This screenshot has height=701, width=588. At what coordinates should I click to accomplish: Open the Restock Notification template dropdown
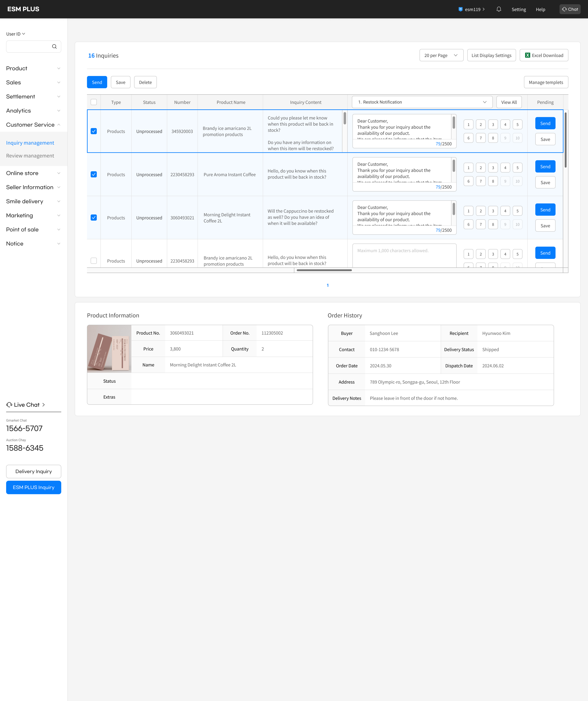pyautogui.click(x=422, y=102)
